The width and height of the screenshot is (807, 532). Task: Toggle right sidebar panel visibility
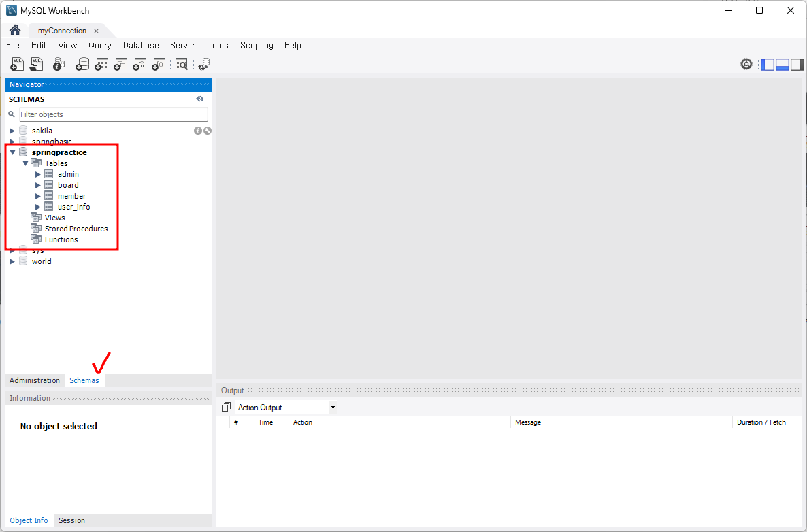pos(797,65)
